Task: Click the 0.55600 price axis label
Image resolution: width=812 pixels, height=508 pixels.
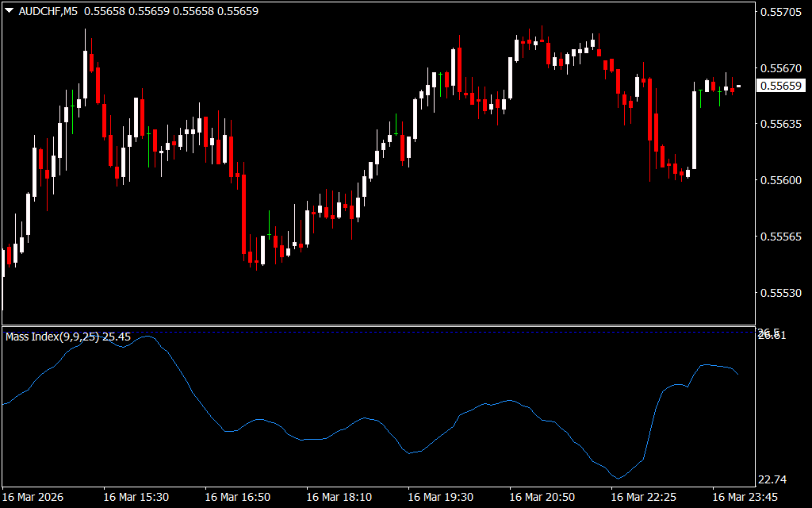Action: point(781,180)
